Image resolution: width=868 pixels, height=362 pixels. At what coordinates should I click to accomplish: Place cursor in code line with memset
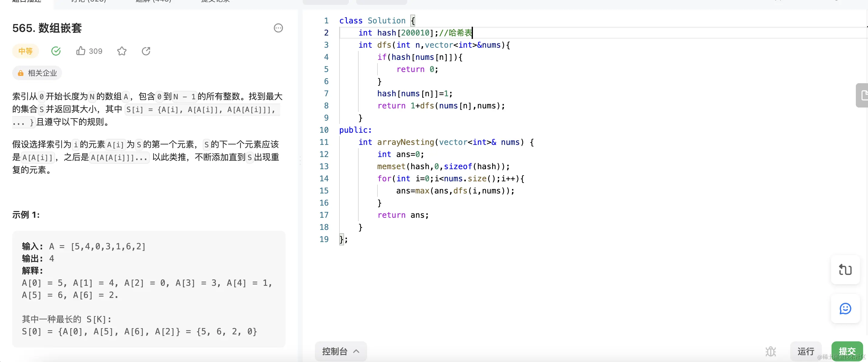click(x=443, y=166)
